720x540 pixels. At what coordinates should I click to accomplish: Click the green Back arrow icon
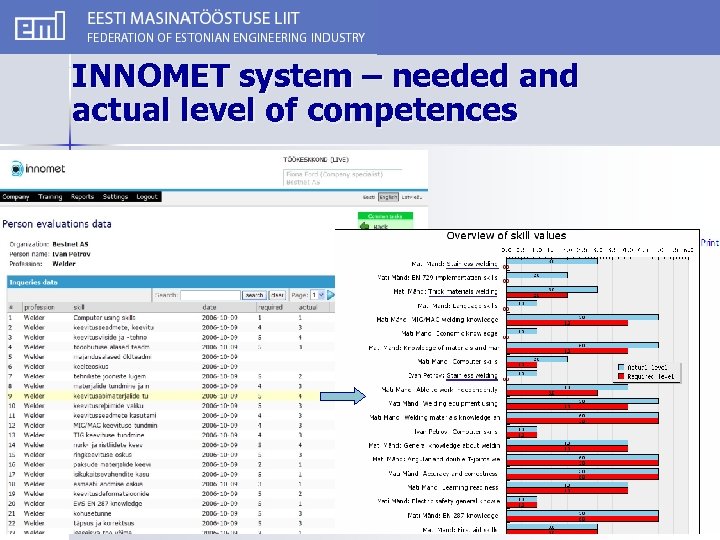[365, 226]
